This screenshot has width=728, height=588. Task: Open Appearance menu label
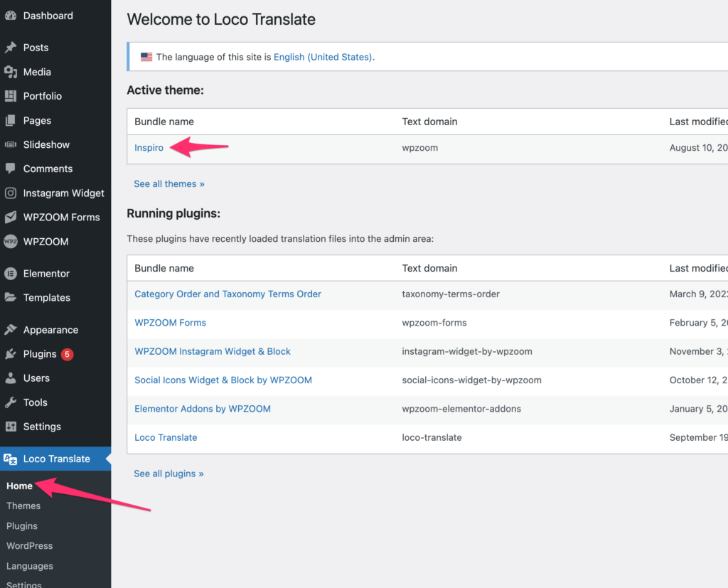pyautogui.click(x=50, y=330)
